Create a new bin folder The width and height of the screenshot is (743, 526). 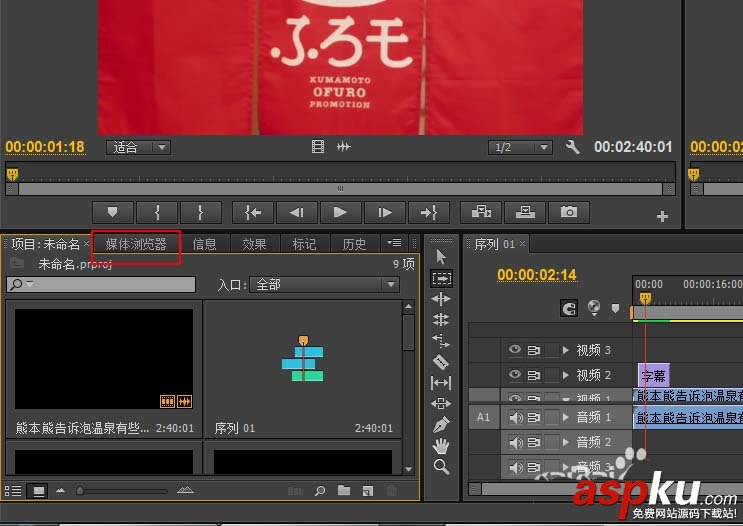point(344,491)
